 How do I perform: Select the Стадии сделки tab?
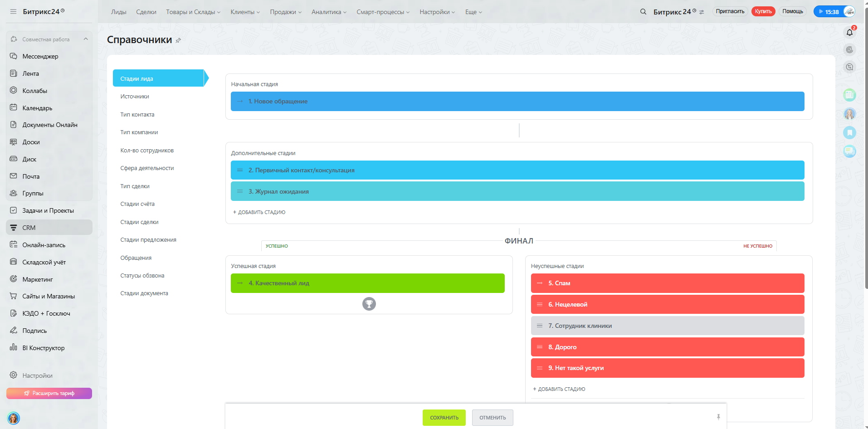point(139,222)
